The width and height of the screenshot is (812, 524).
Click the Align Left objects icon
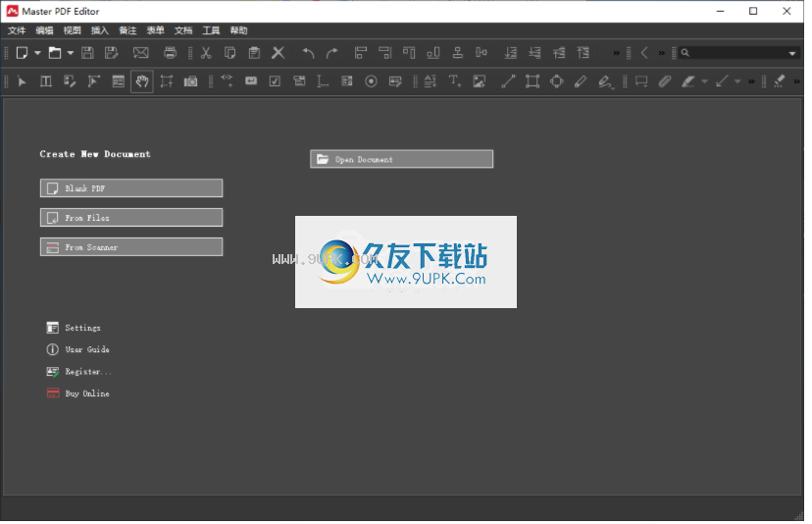tap(361, 53)
